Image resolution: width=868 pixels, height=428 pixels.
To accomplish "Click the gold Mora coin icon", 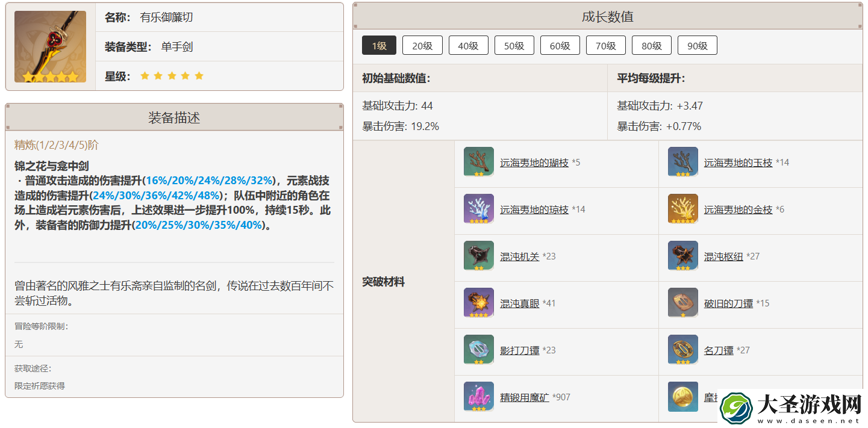I will (683, 397).
